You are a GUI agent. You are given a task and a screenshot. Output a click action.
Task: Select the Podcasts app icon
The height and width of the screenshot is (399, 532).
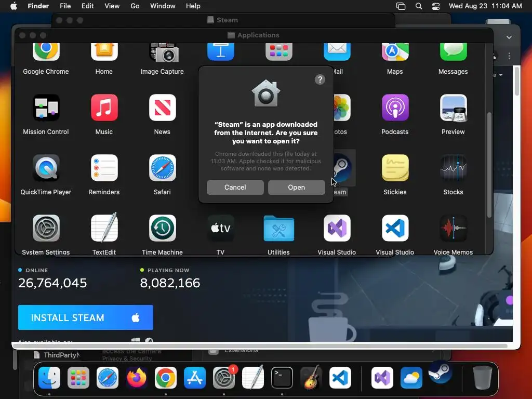(x=395, y=108)
